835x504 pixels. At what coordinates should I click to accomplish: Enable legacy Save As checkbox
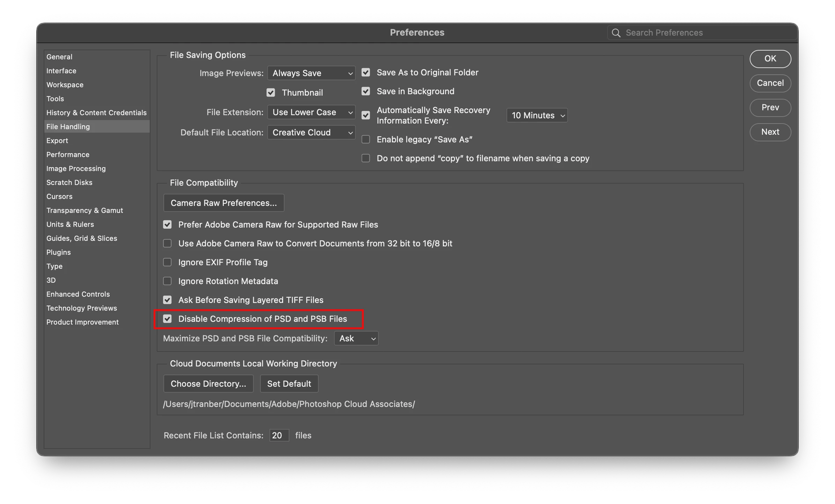[365, 139]
